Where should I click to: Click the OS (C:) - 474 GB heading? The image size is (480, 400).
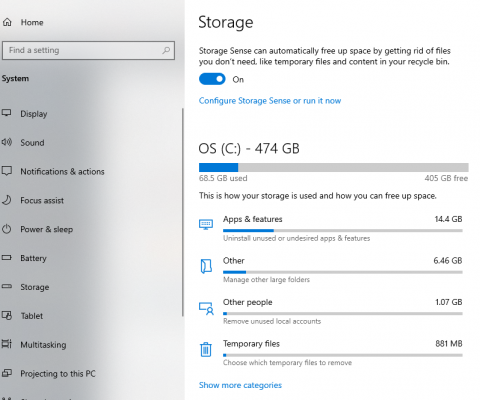coord(249,148)
